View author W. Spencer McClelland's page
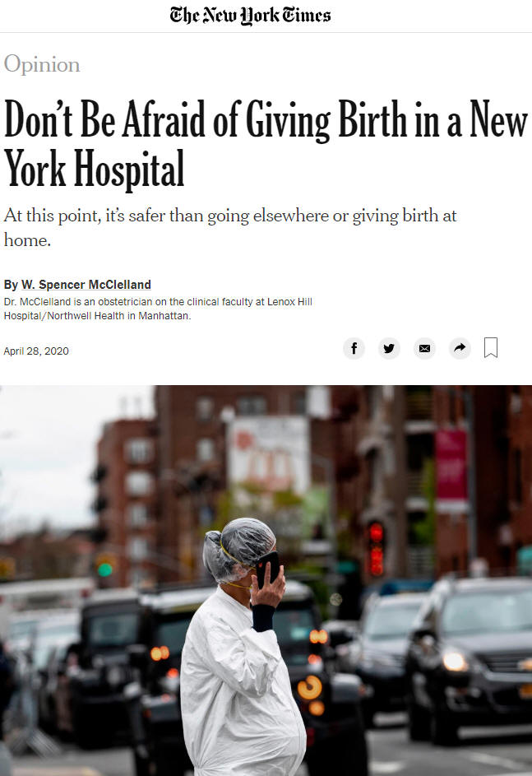The image size is (532, 776). (86, 285)
